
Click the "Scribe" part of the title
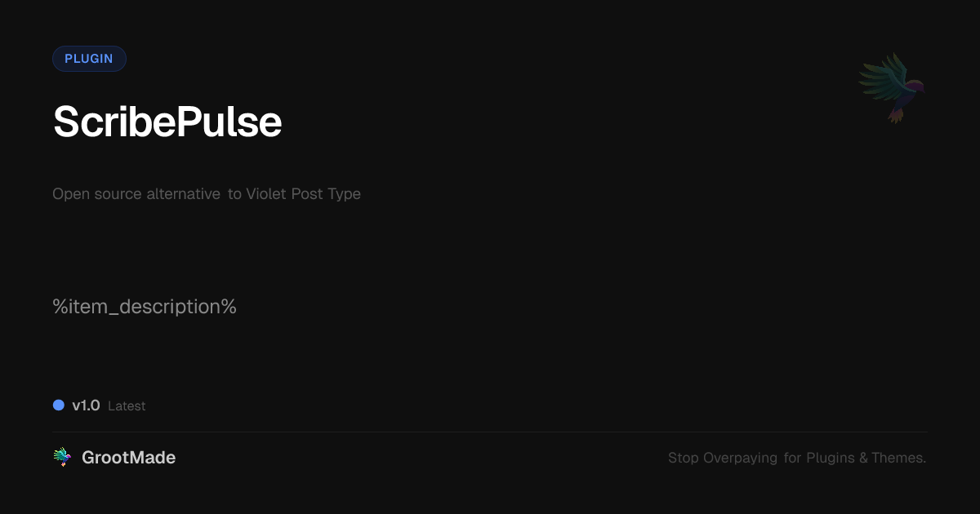(x=112, y=122)
